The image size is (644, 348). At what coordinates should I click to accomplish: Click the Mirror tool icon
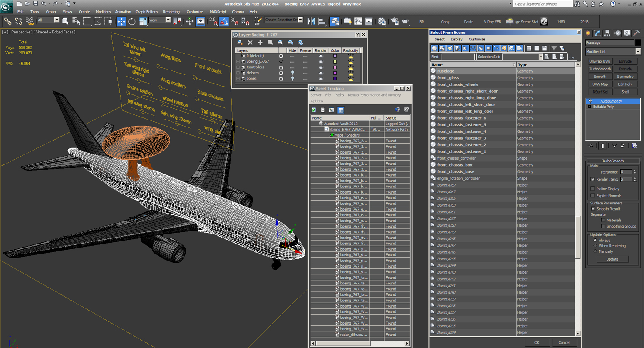pyautogui.click(x=311, y=21)
